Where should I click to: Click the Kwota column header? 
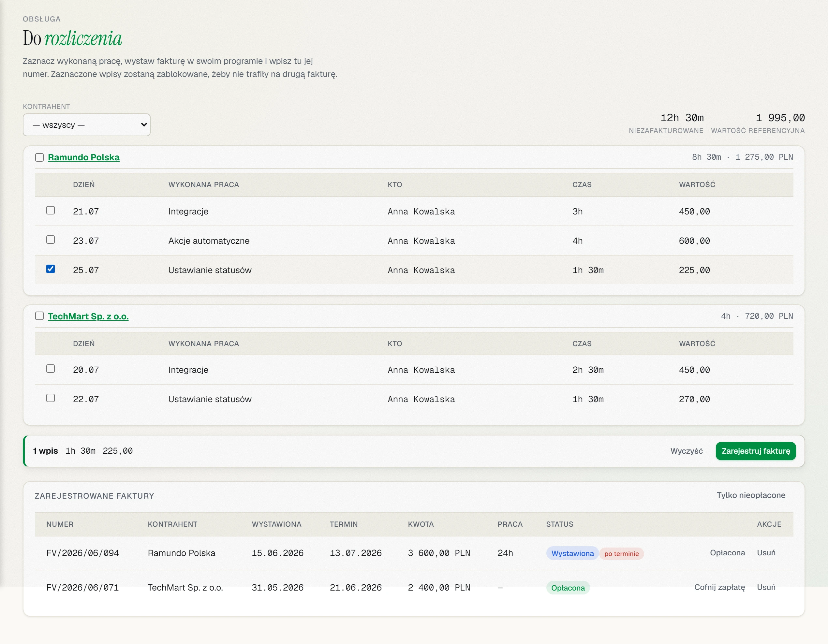[x=421, y=525]
